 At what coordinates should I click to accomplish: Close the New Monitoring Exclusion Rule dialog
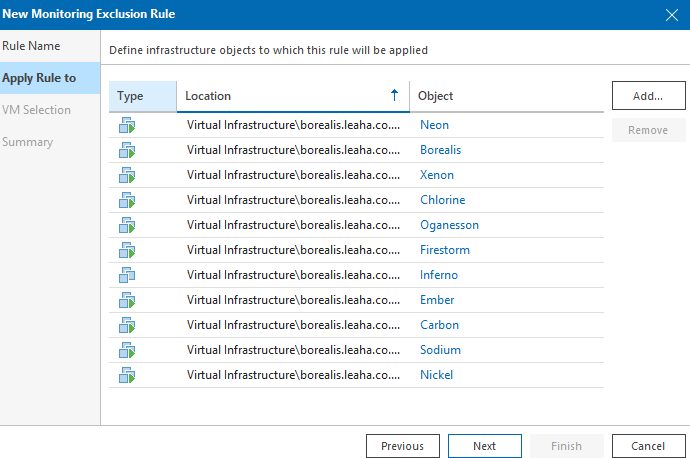click(x=672, y=15)
